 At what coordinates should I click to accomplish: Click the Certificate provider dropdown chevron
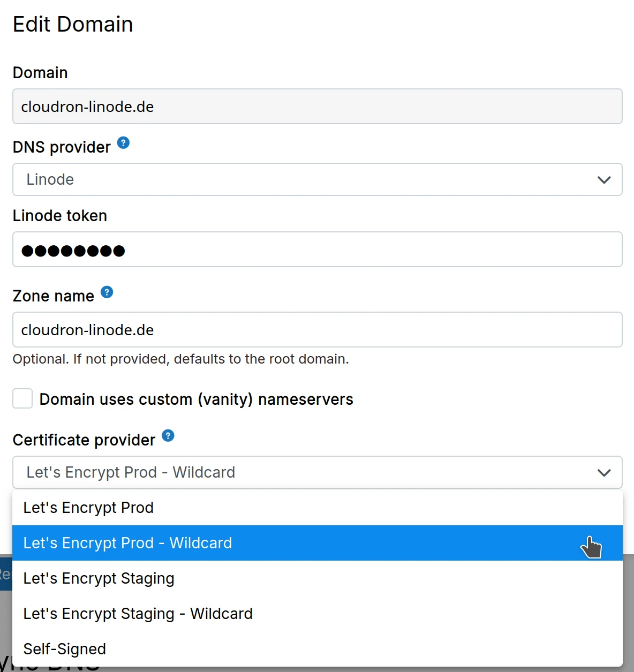click(x=604, y=473)
